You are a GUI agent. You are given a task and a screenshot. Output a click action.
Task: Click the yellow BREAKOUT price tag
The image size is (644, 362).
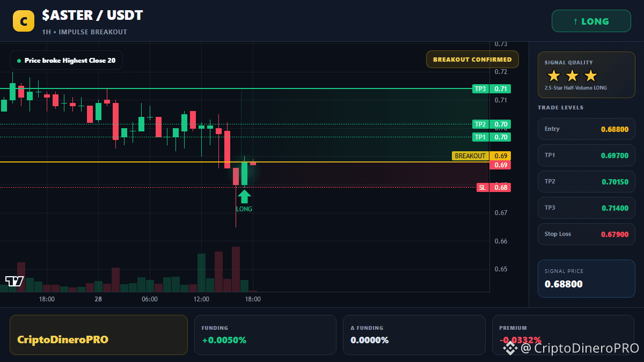(x=481, y=156)
